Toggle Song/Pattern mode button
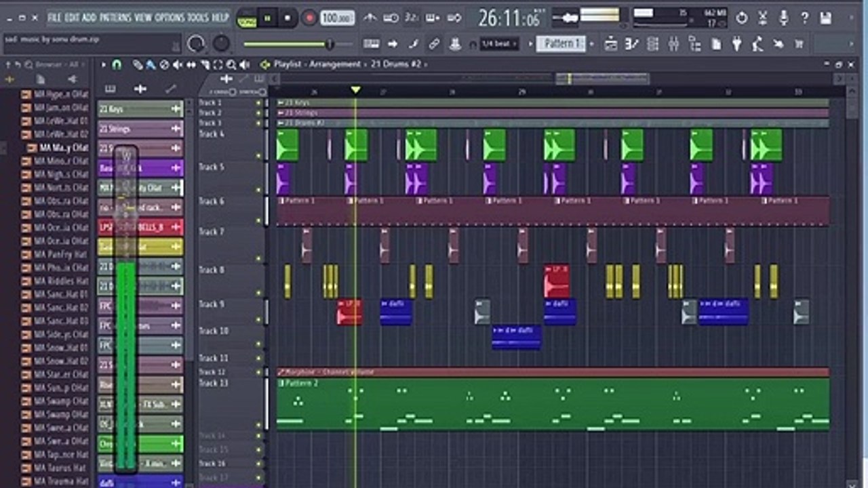 click(x=247, y=19)
